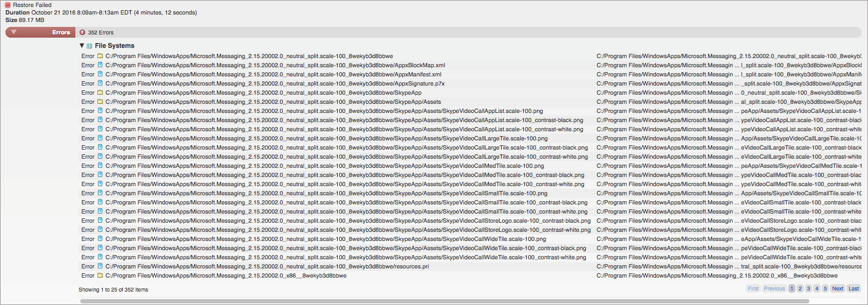Click file icon of SkypeVideoCallSmallTile contrast-black row
Screen dimensions: 868x305
(100, 202)
